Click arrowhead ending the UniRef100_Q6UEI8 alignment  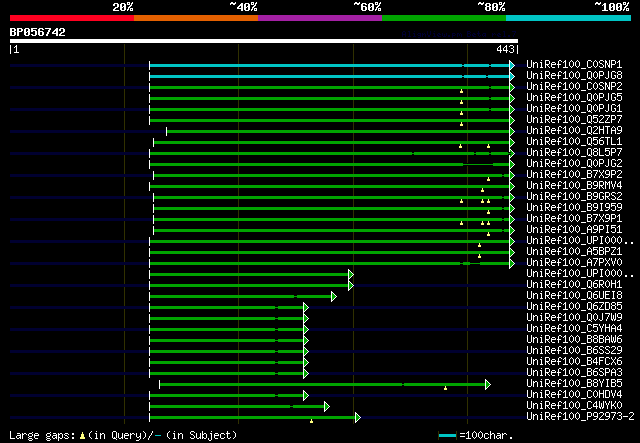[334, 296]
